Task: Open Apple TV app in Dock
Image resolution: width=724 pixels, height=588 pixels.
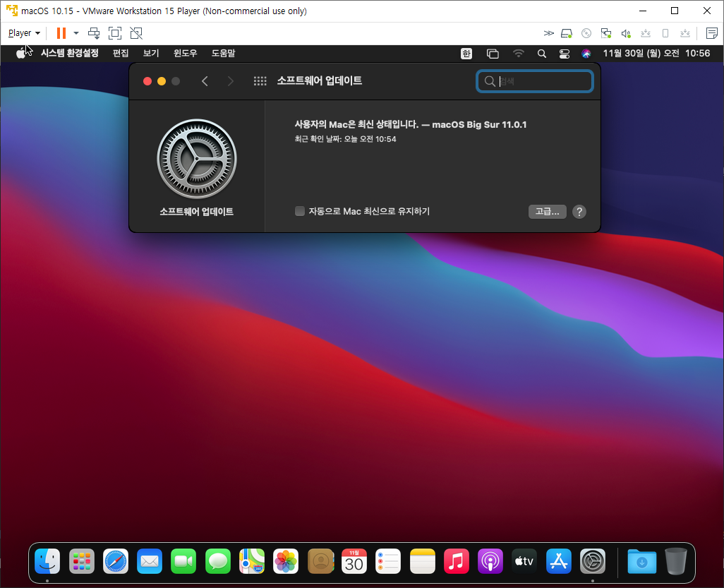Action: click(x=524, y=561)
